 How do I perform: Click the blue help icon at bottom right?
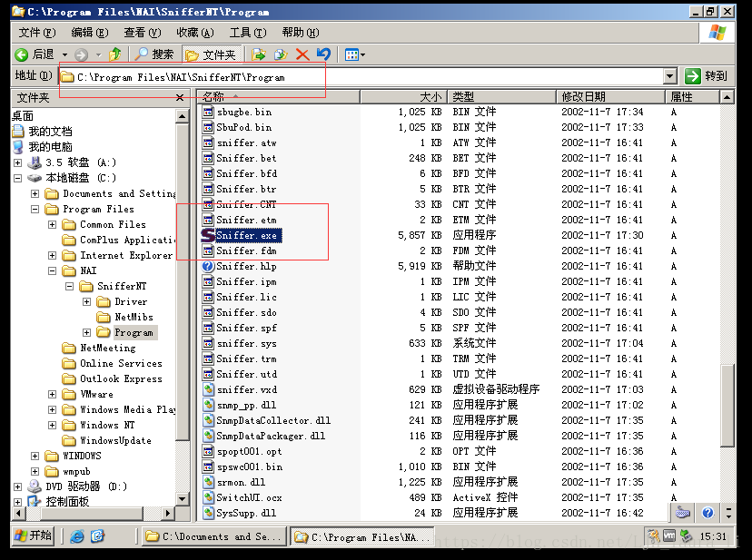[707, 513]
